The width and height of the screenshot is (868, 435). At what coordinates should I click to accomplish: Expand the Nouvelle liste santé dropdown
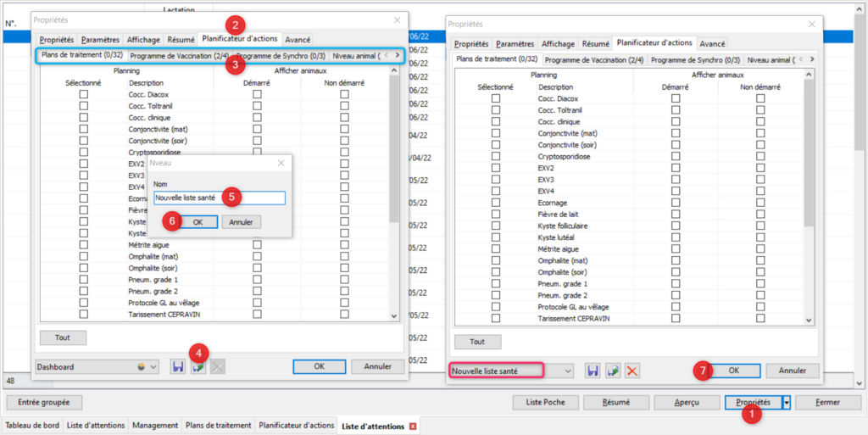coord(567,371)
